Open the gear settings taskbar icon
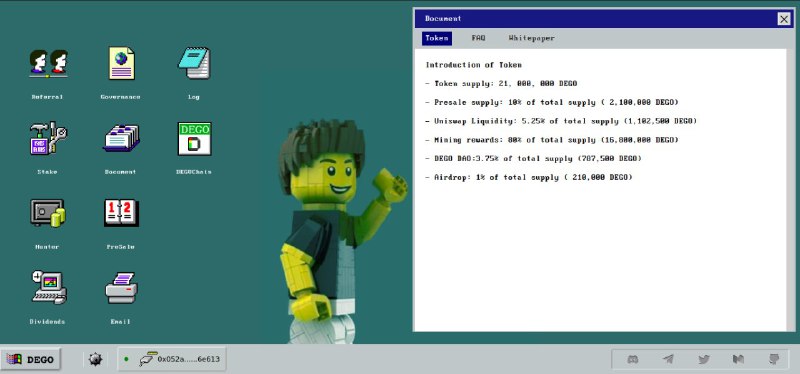 [95, 359]
